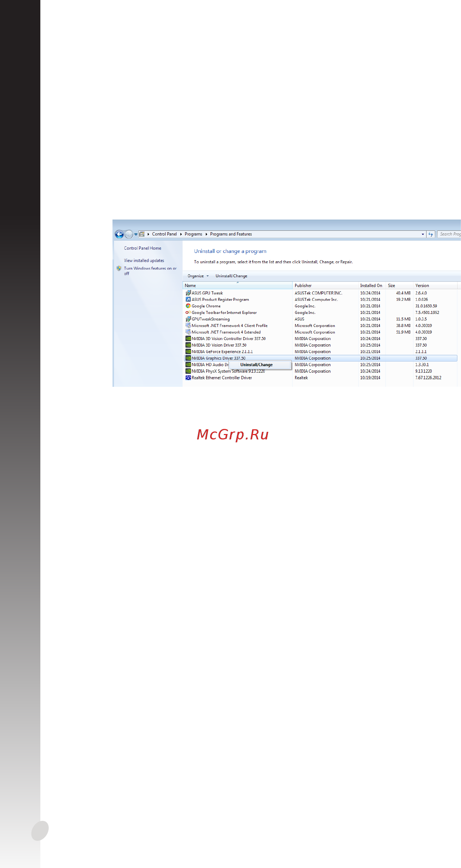
Task: Click the size value 19.2 MB
Action: pos(403,300)
